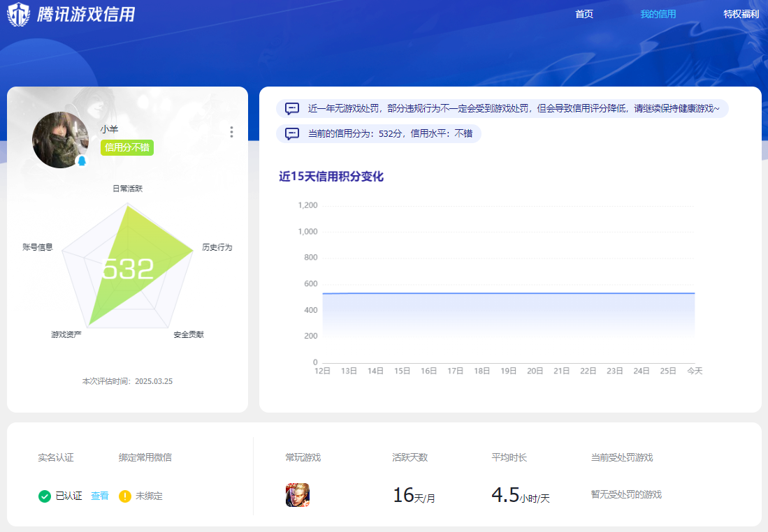Screen dimensions: 768x532
Task: Click the 未绑定 WeChat binding status
Action: [149, 496]
